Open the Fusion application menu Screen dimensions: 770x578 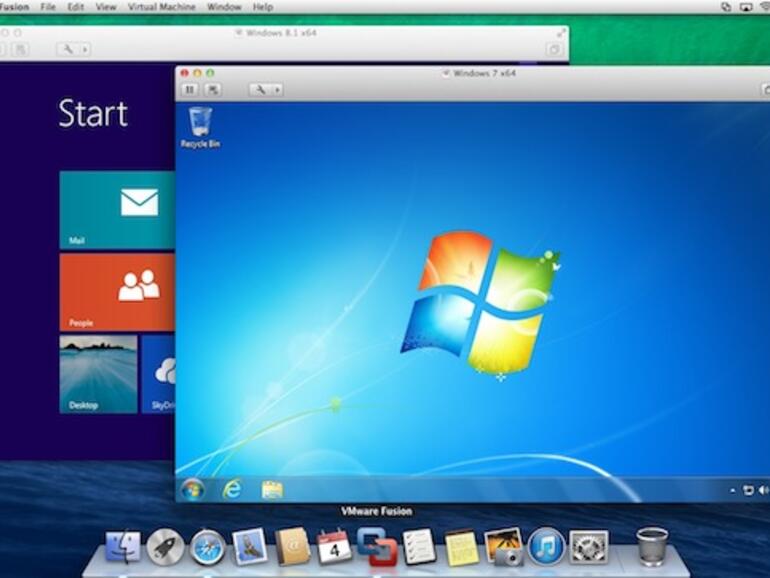15,7
